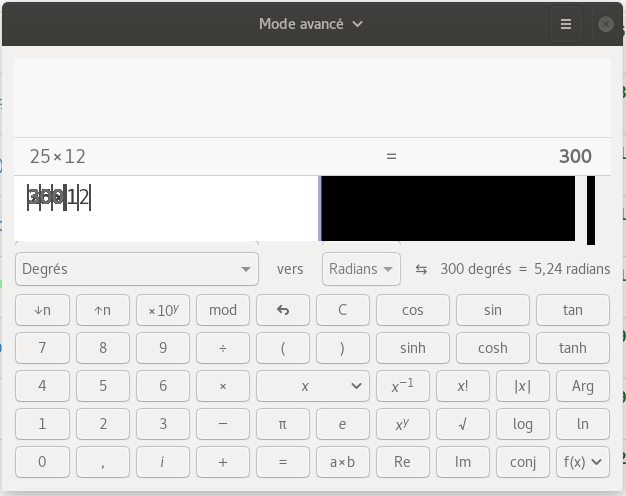Expand the f(x) functions dropdown
The height and width of the screenshot is (496, 626).
tap(583, 462)
